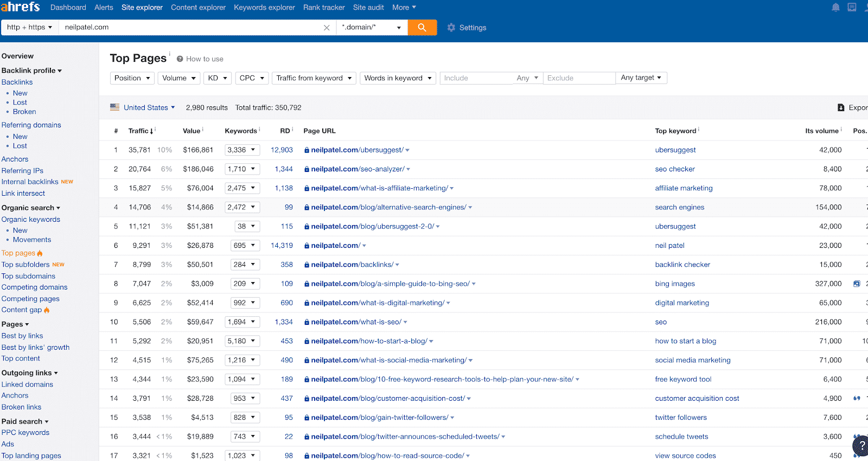This screenshot has height=461, width=868.
Task: Open Settings via the gear icon
Action: click(x=451, y=28)
